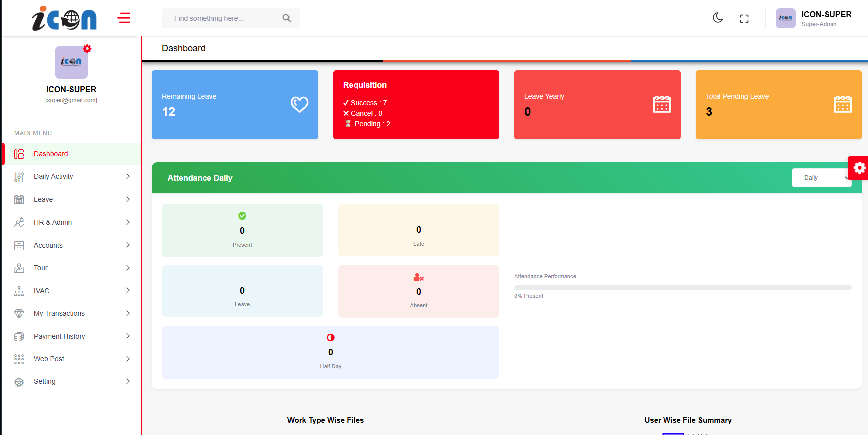The width and height of the screenshot is (868, 435).
Task: Click the heart icon on Remaining Leave
Action: pos(299,104)
